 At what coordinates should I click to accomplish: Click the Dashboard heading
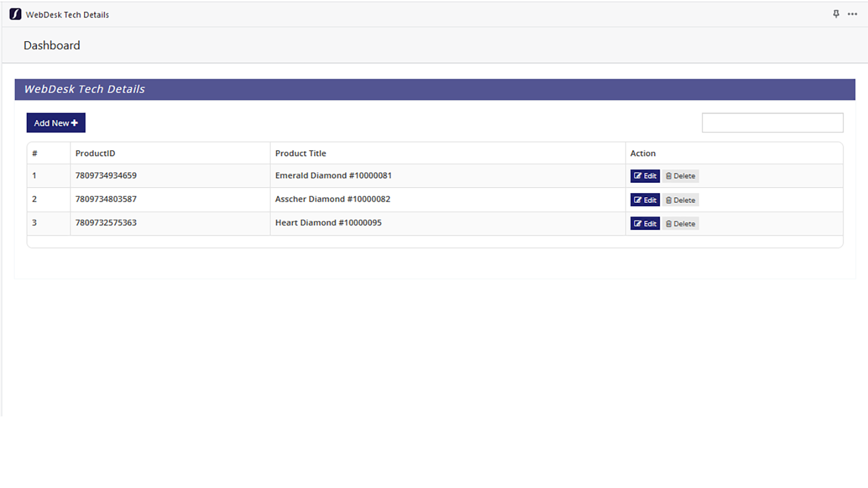pos(52,46)
